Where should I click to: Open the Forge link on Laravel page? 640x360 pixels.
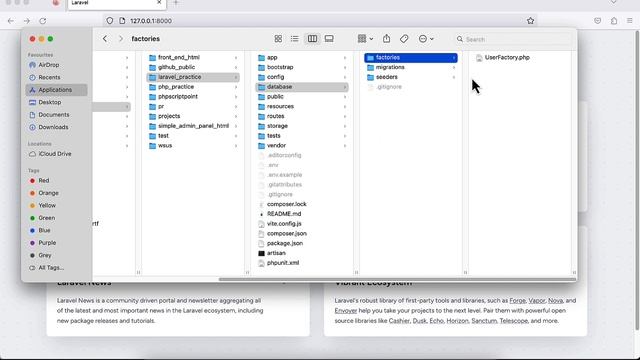tap(517, 300)
